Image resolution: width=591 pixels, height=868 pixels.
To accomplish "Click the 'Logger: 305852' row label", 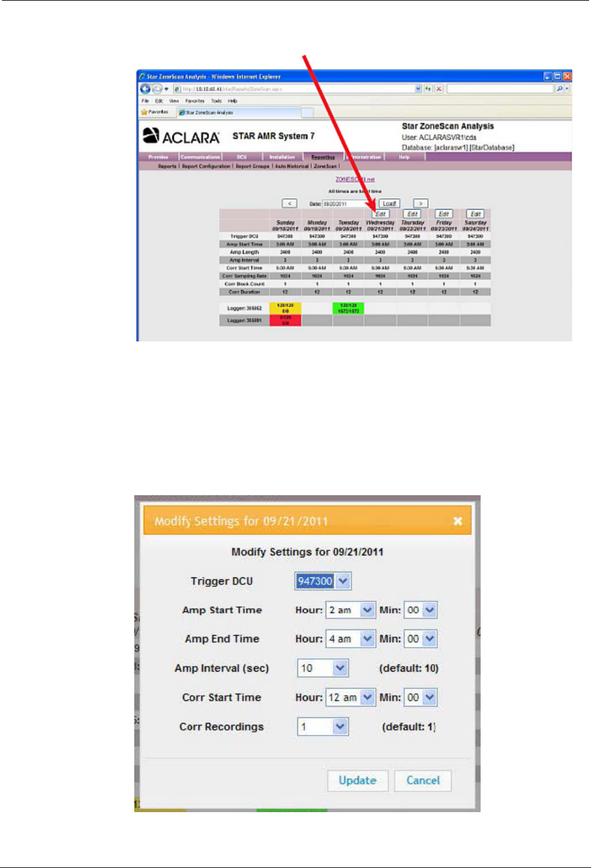I will [245, 308].
